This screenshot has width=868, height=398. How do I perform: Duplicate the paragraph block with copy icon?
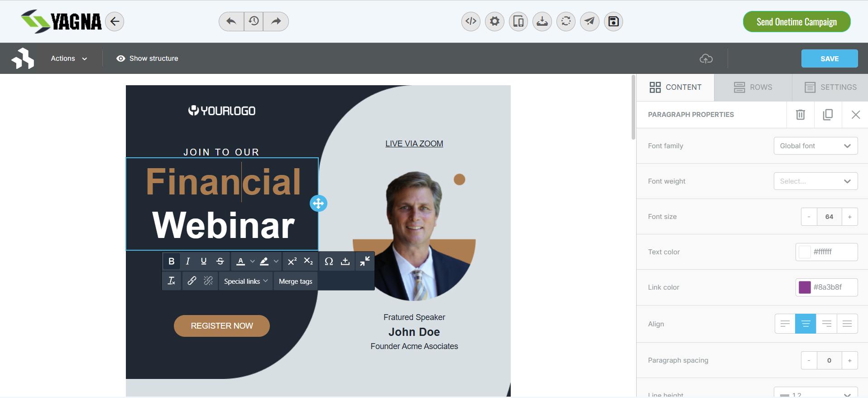tap(828, 115)
